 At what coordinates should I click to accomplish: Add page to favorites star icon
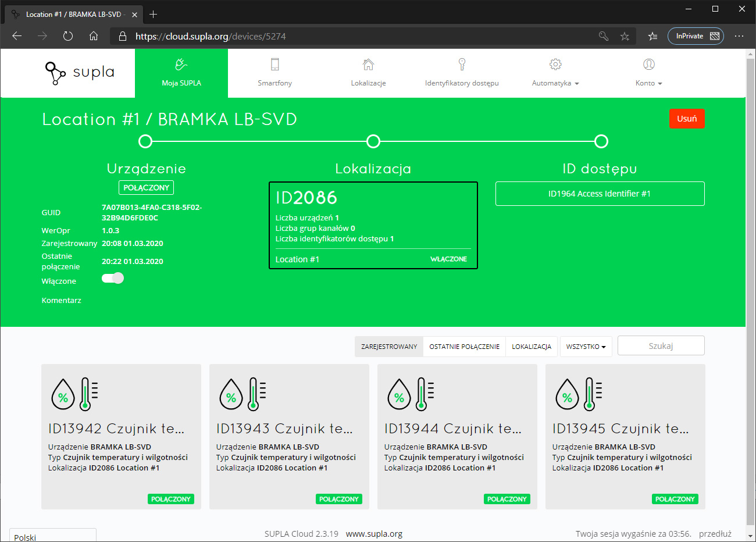pyautogui.click(x=625, y=36)
